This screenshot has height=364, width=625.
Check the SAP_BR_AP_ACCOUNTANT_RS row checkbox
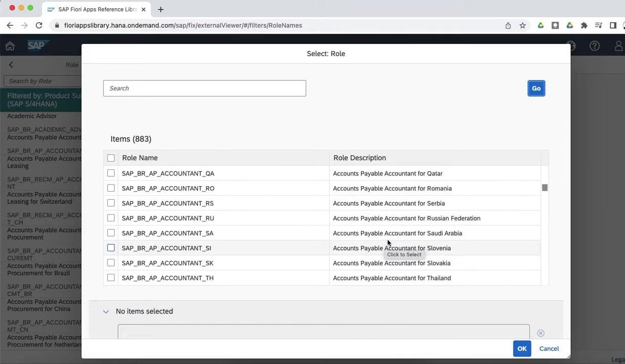pyautogui.click(x=111, y=203)
